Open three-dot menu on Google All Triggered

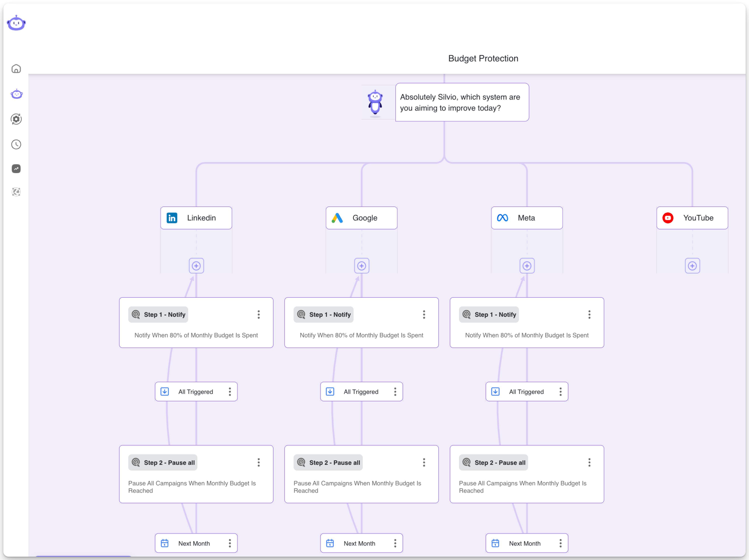click(x=395, y=392)
